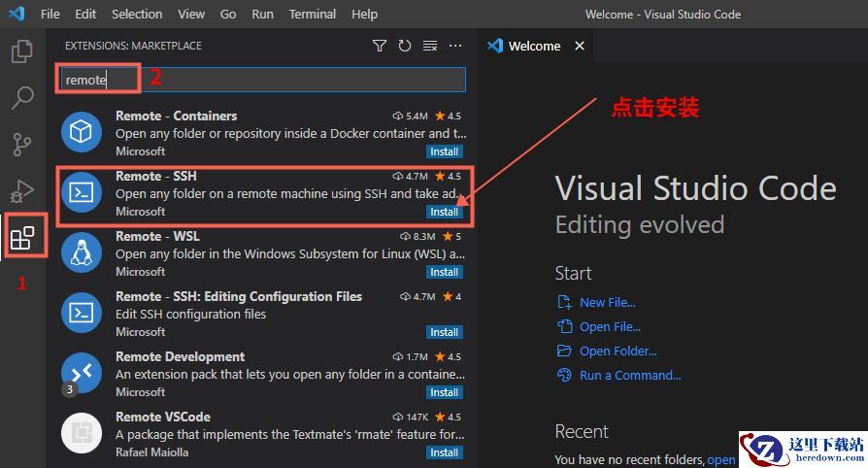The image size is (868, 468).
Task: Click the Open File icon under Start
Action: 564,327
